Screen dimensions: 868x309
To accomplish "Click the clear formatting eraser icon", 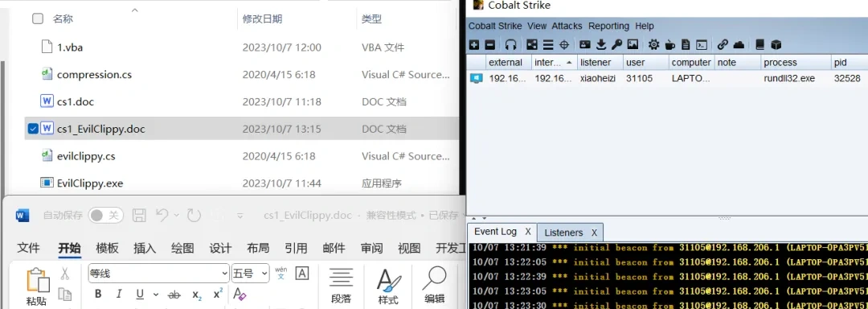I will pos(240,294).
